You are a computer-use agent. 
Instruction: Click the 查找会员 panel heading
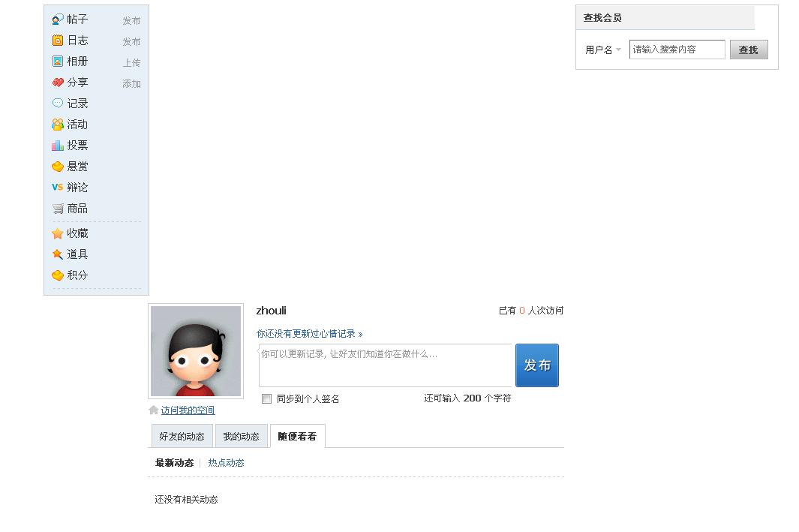(602, 18)
